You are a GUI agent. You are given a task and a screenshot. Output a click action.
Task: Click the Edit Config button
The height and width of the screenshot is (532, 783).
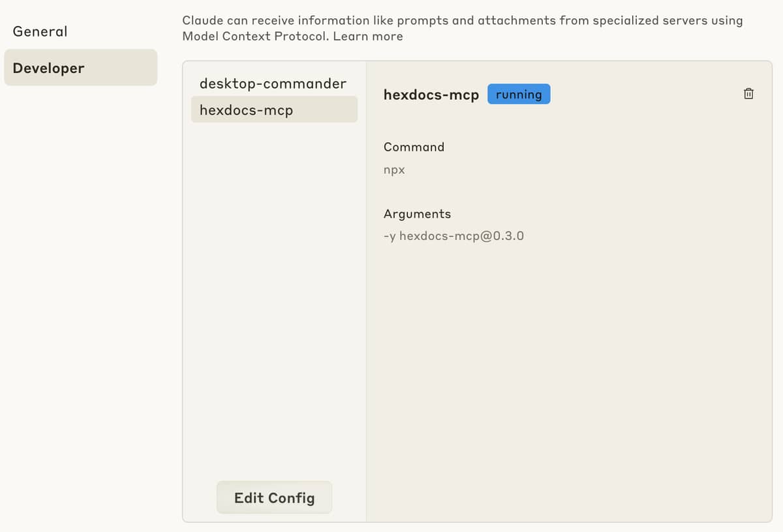pos(274,497)
